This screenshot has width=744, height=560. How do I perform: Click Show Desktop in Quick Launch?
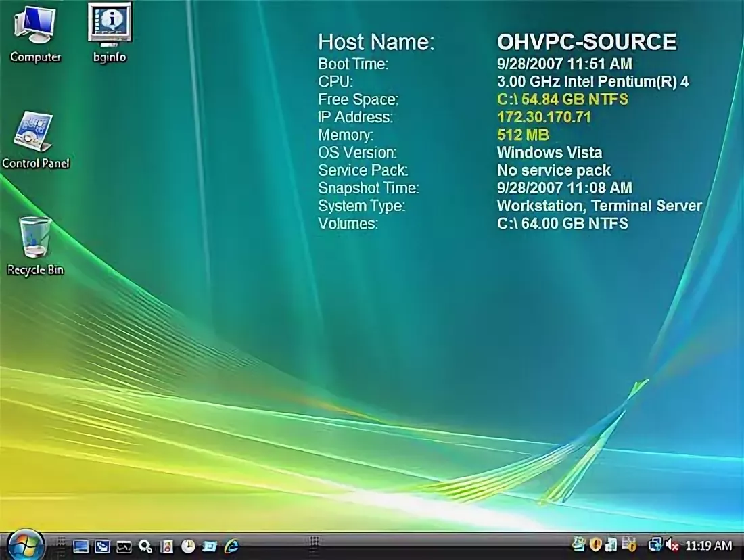[80, 546]
